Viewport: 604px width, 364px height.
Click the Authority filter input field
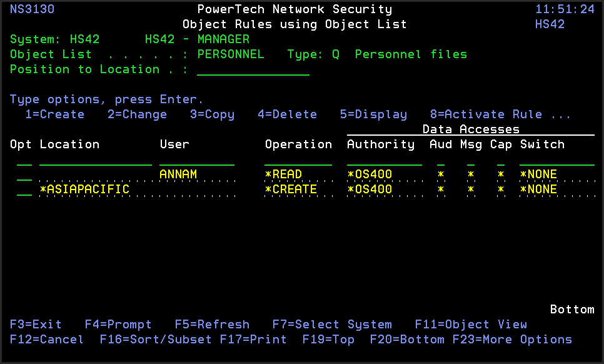point(384,159)
